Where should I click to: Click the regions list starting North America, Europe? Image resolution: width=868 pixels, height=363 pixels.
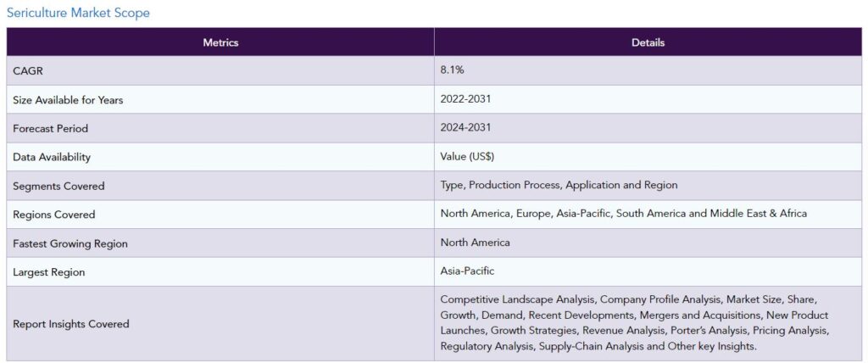click(624, 214)
